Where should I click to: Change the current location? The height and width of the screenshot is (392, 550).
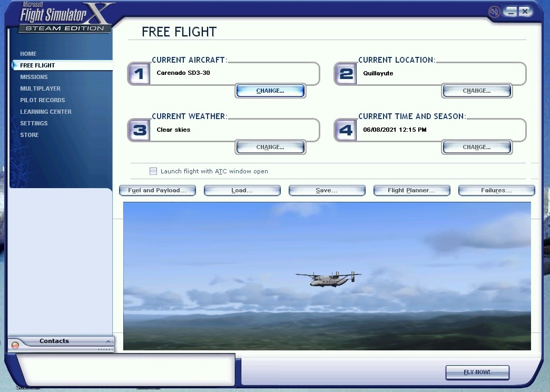477,91
